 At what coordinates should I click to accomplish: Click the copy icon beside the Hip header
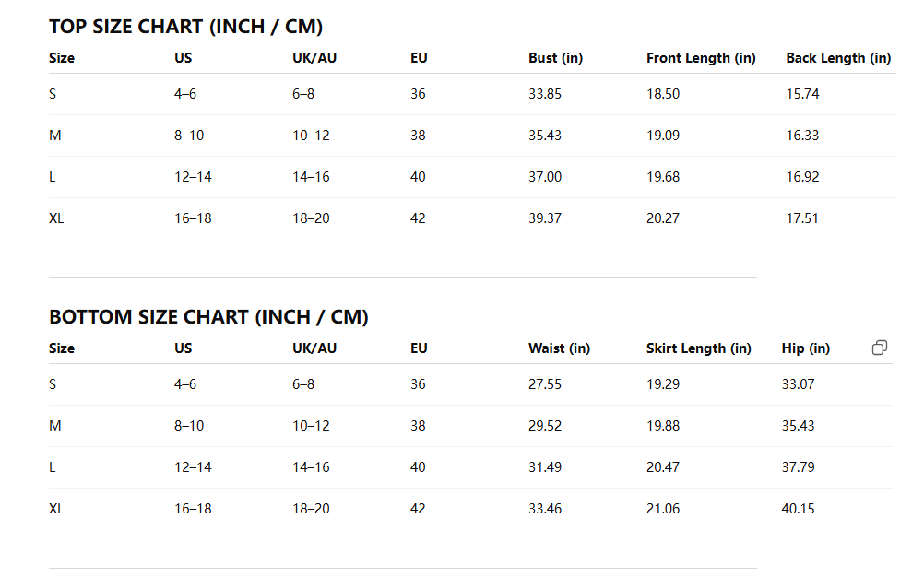pyautogui.click(x=880, y=348)
